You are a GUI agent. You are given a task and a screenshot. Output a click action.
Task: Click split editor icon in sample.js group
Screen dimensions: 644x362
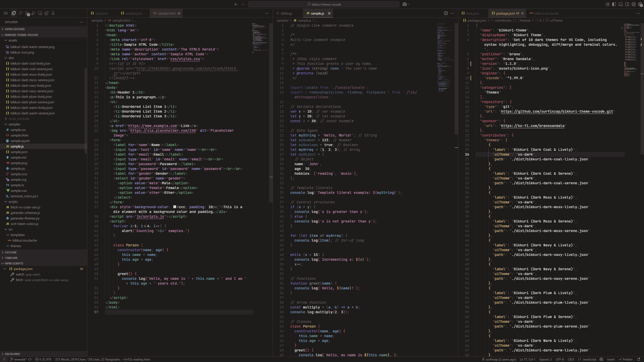[x=446, y=13]
